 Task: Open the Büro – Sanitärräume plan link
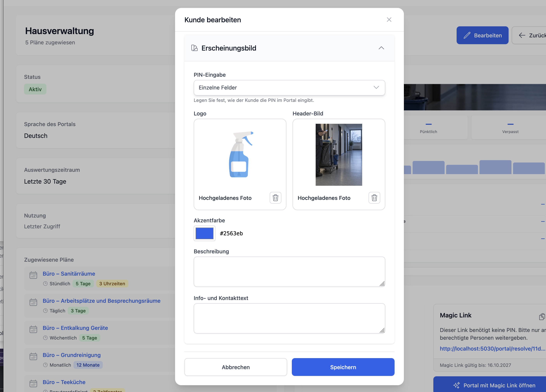pos(69,273)
